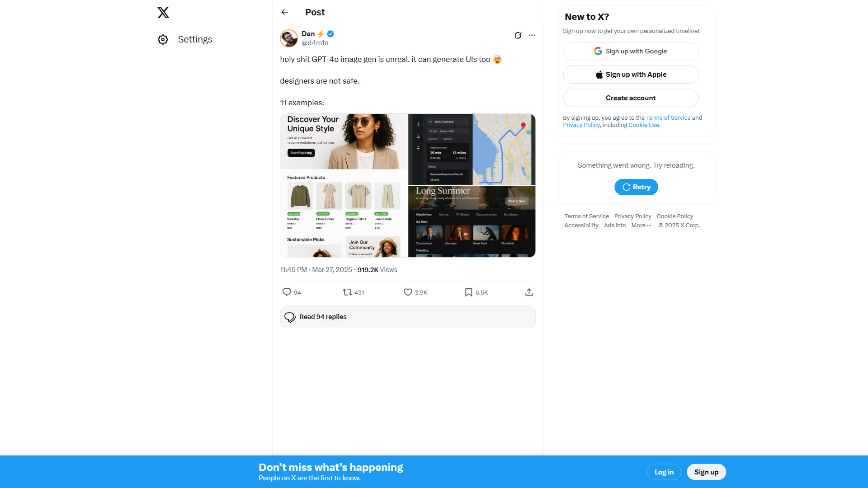Expand the footer More menu
The width and height of the screenshot is (868, 488).
point(641,225)
